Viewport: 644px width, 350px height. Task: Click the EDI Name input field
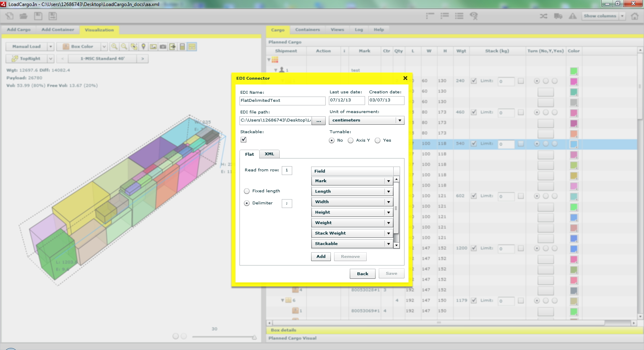point(282,101)
